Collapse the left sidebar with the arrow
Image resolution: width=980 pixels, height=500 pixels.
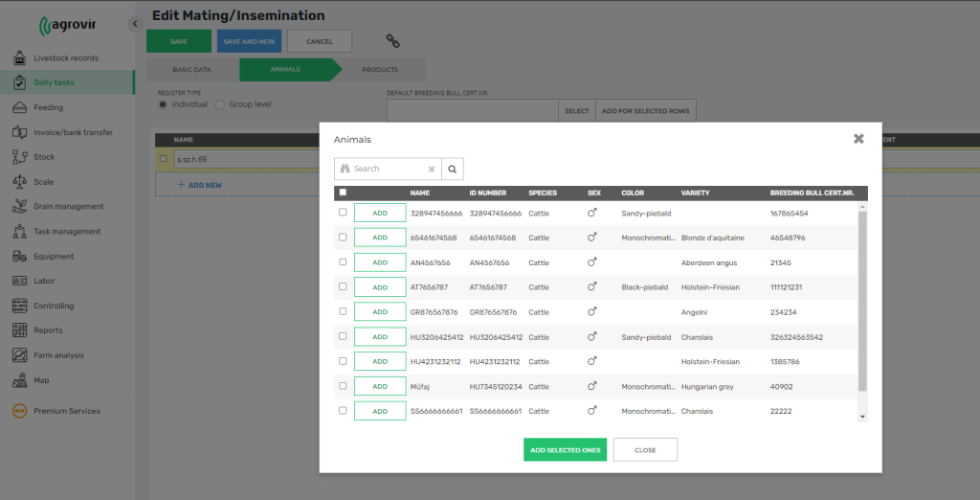tap(134, 23)
